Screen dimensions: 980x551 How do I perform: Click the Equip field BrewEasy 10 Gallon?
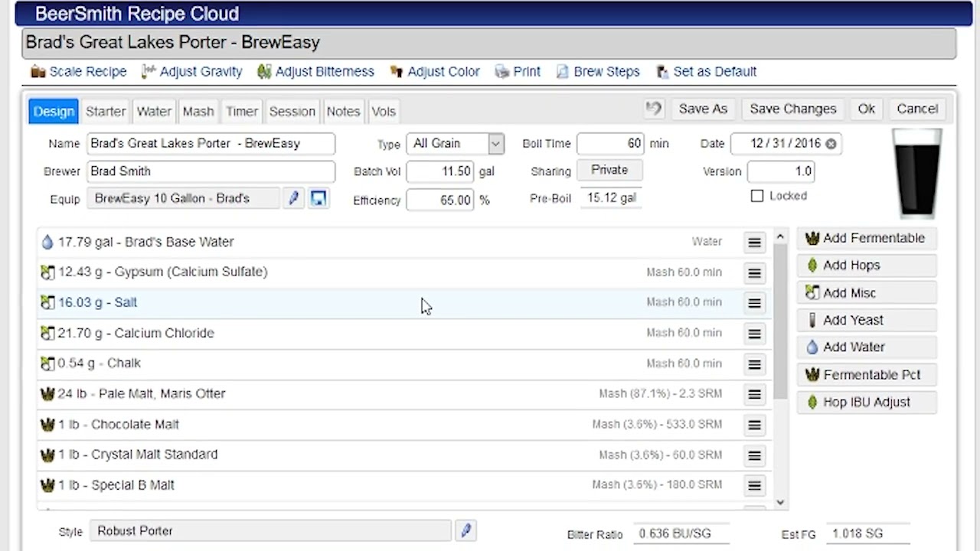tap(183, 198)
